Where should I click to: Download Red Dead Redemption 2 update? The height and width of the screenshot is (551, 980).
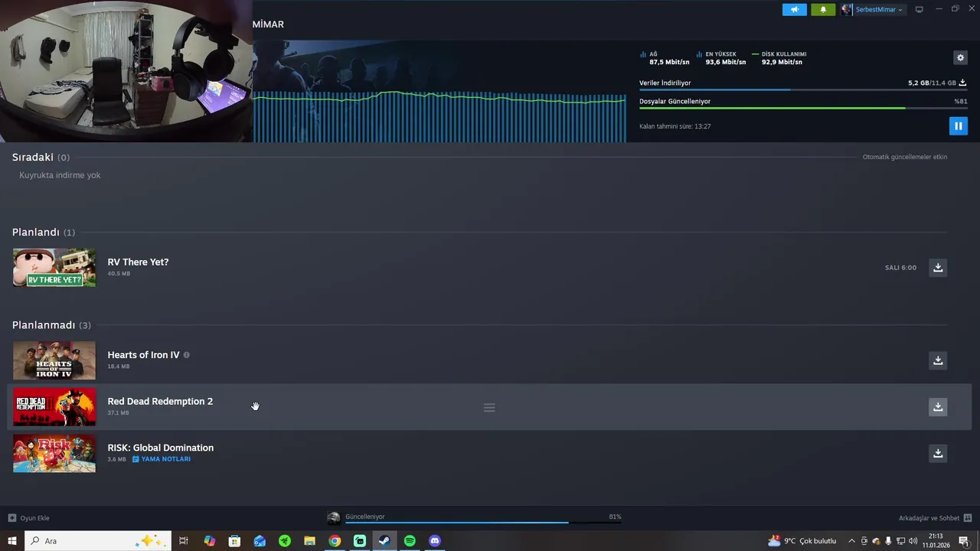point(938,406)
